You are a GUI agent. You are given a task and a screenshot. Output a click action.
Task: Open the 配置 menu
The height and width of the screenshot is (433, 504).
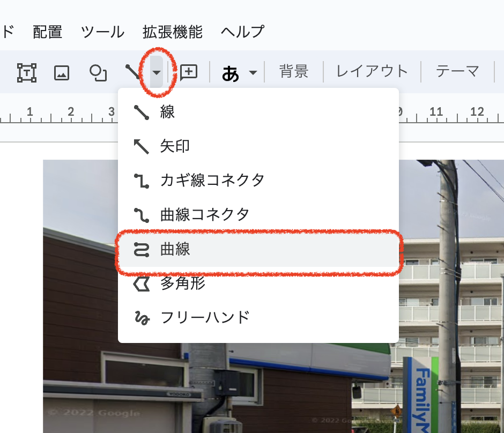tap(47, 32)
